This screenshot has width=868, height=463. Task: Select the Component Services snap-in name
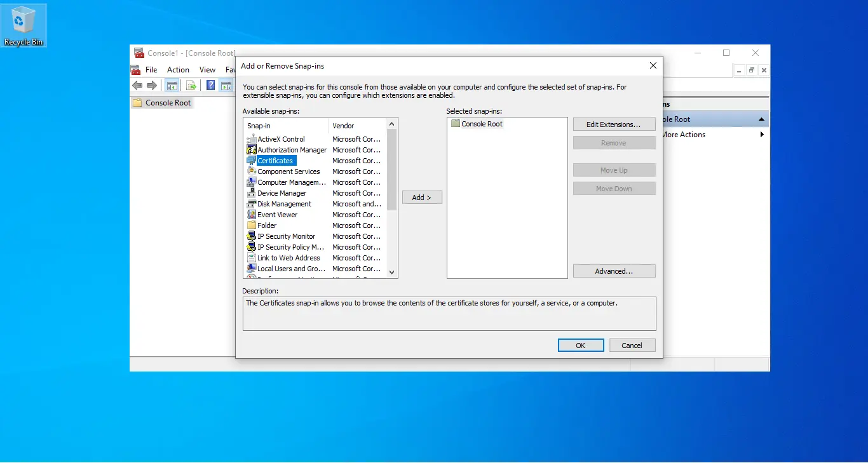click(288, 171)
